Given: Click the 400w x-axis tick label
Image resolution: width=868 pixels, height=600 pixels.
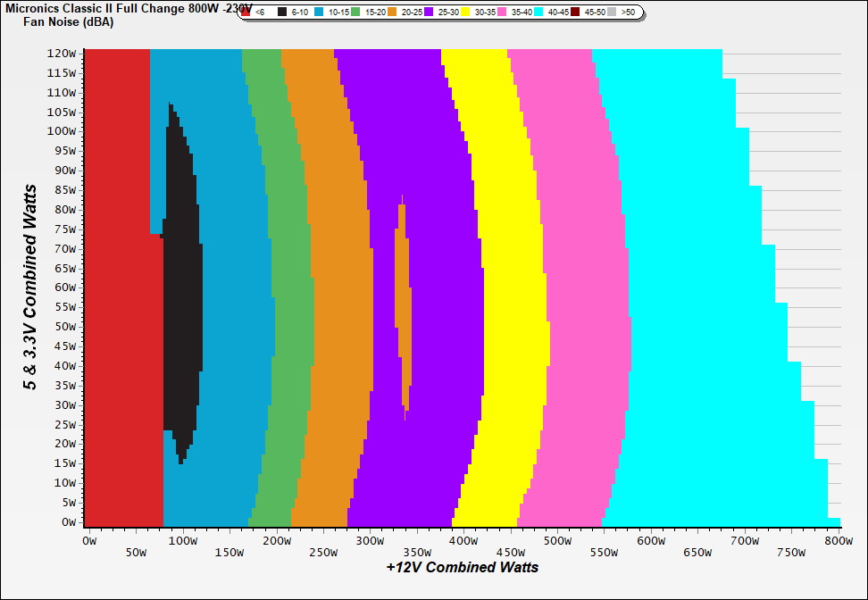Looking at the screenshot, I should click(x=463, y=540).
